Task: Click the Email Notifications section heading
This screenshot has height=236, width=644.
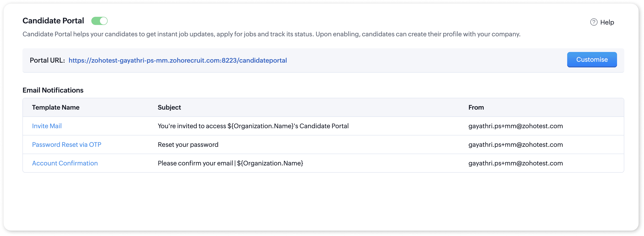Action: (x=53, y=90)
